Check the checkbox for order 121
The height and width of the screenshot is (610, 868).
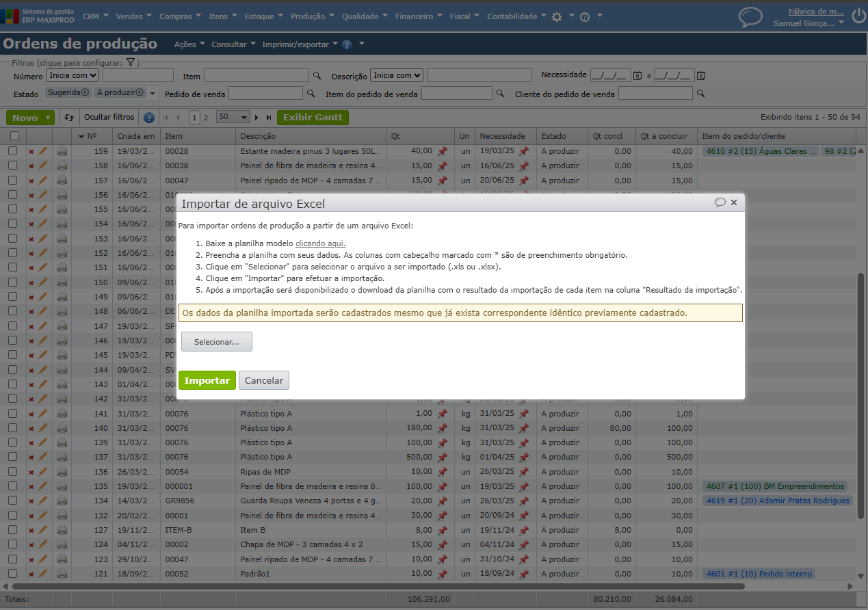coord(14,574)
